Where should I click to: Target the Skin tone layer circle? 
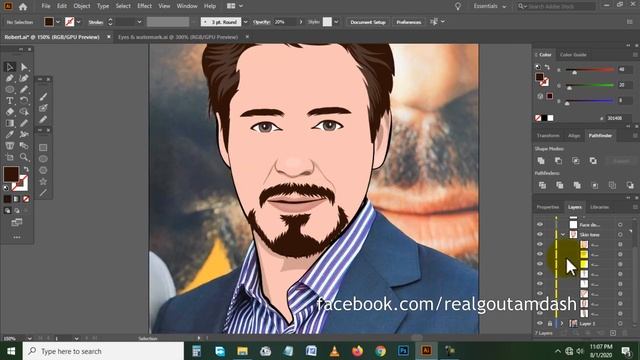620,235
